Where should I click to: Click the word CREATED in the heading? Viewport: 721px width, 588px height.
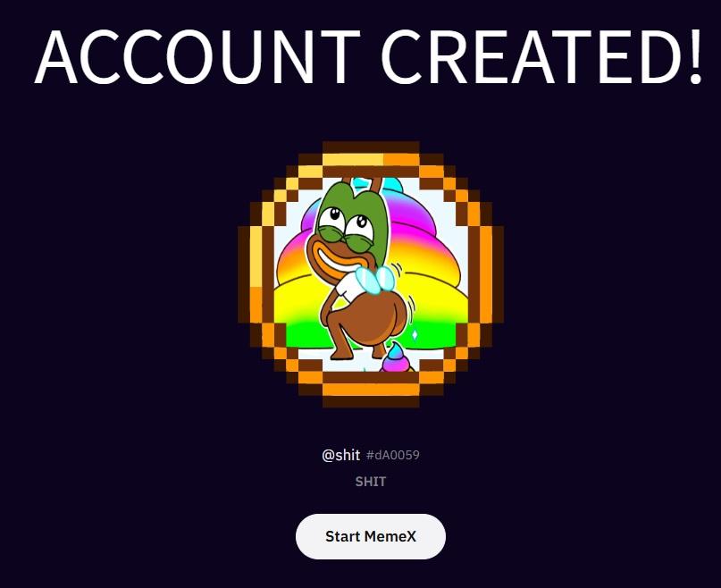tap(532, 56)
